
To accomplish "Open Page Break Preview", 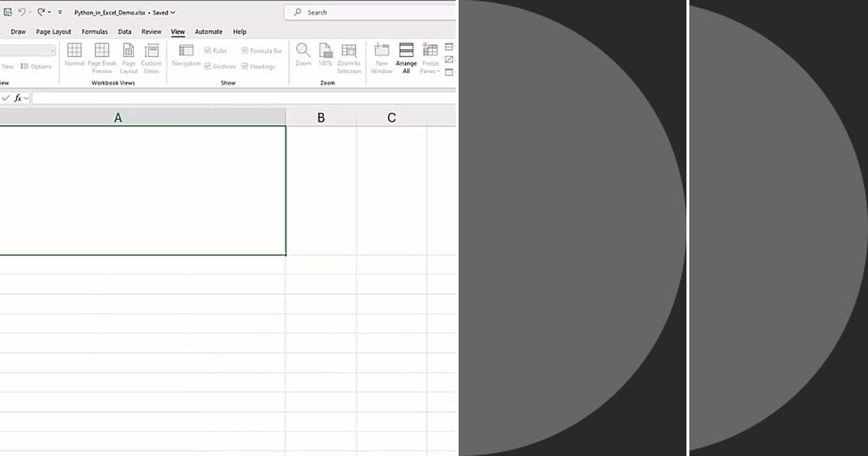I will (101, 57).
